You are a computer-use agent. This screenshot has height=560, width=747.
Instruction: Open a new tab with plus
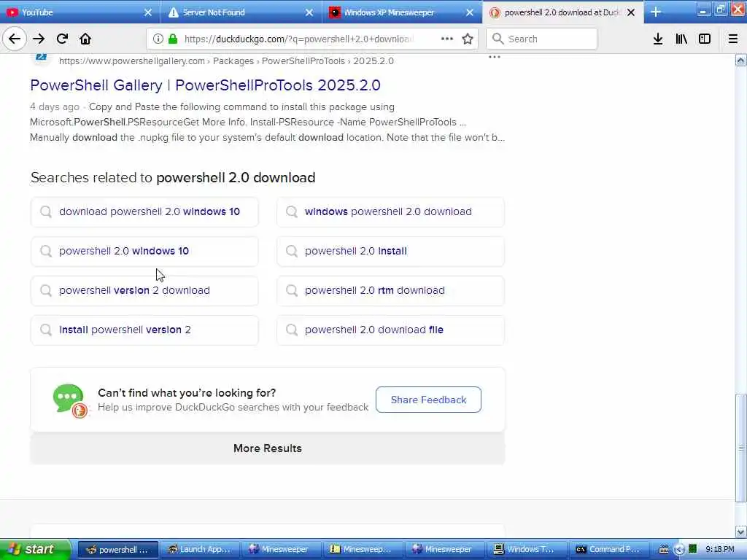pos(656,12)
